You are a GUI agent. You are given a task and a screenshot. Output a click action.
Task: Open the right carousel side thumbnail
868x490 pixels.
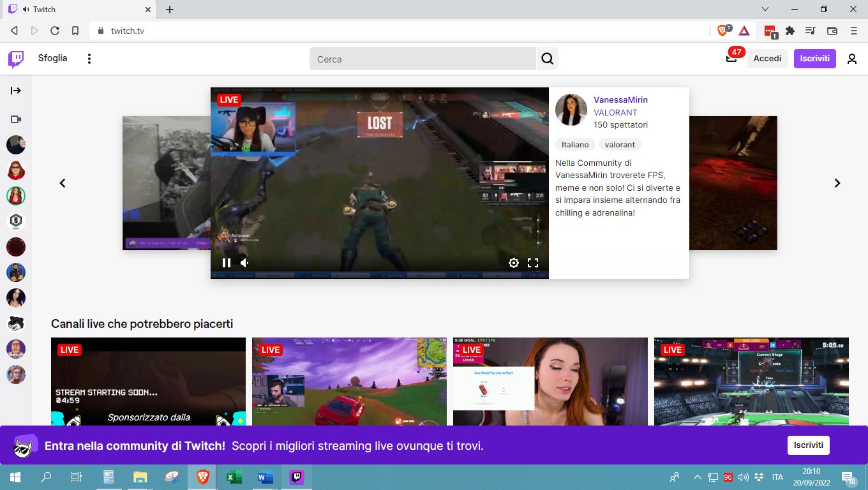point(733,183)
